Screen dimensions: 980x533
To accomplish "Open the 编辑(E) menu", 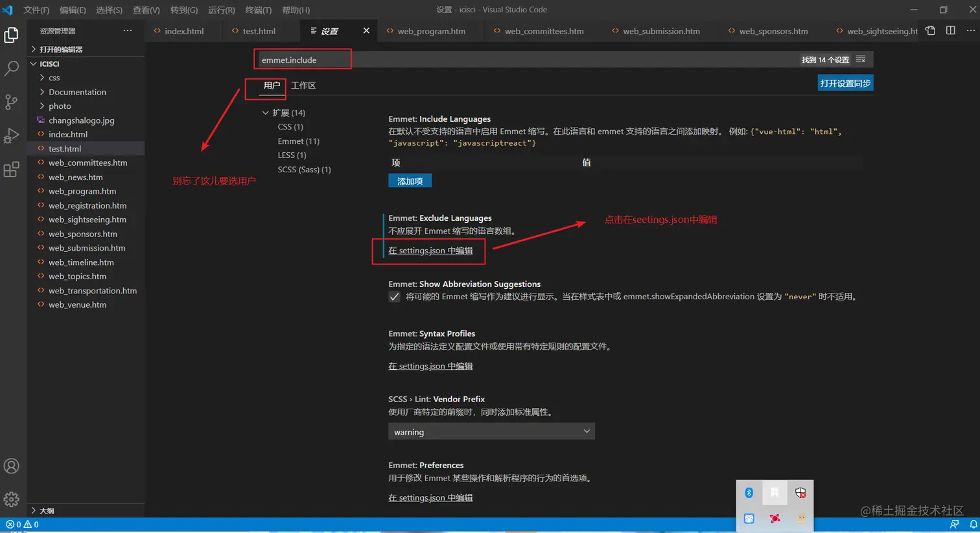I will pyautogui.click(x=73, y=10).
